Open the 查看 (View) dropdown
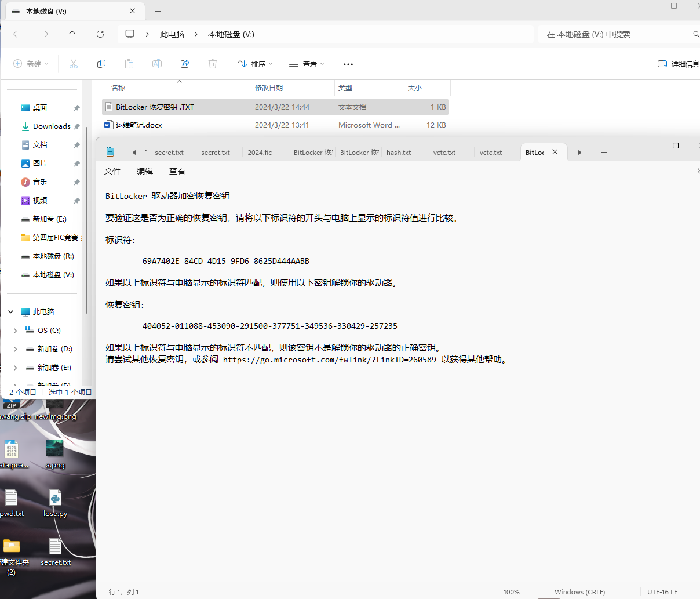700x599 pixels. coord(307,64)
